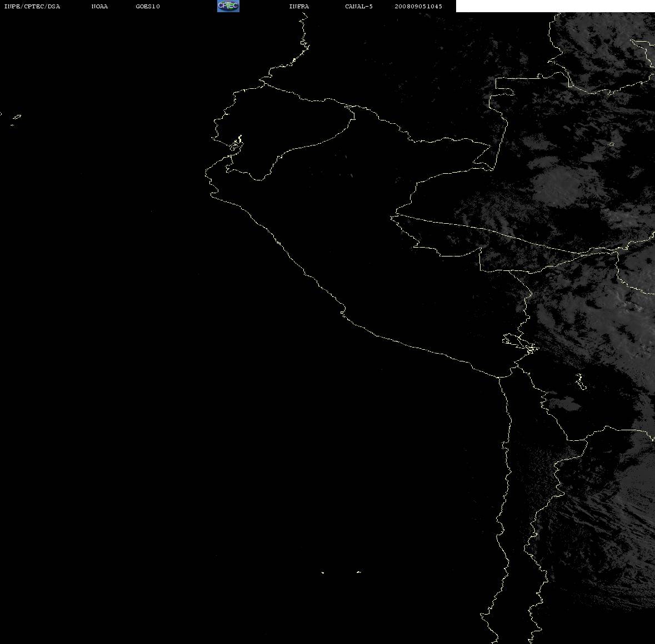
Task: Click the CANAL-5 header label
Action: tap(359, 6)
